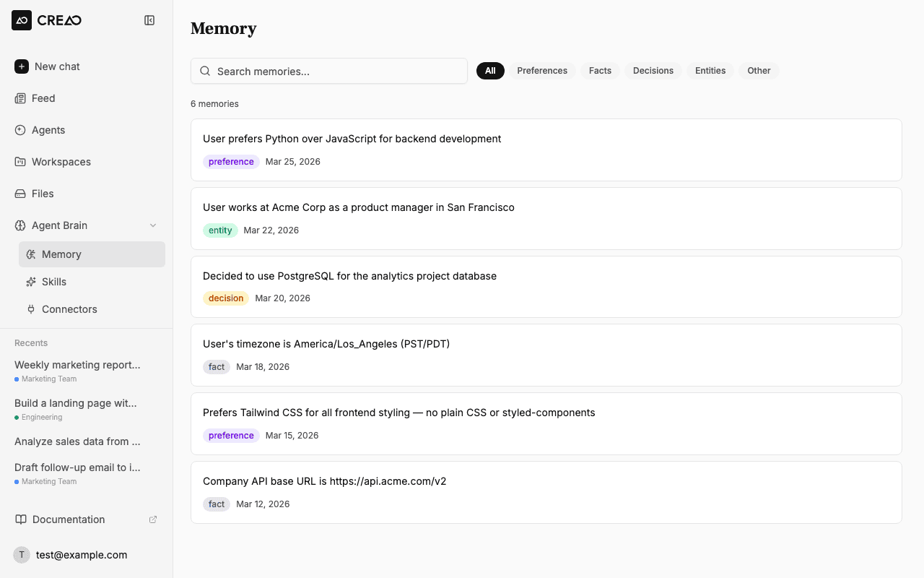924x578 pixels.
Task: Filter memories by Facts
Action: [600, 71]
